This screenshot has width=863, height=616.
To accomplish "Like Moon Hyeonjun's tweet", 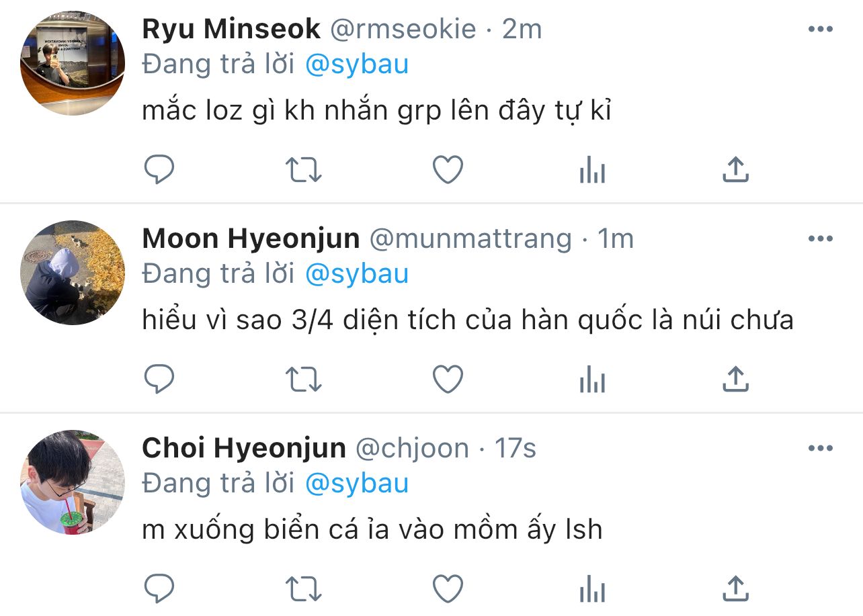I will pos(448,380).
